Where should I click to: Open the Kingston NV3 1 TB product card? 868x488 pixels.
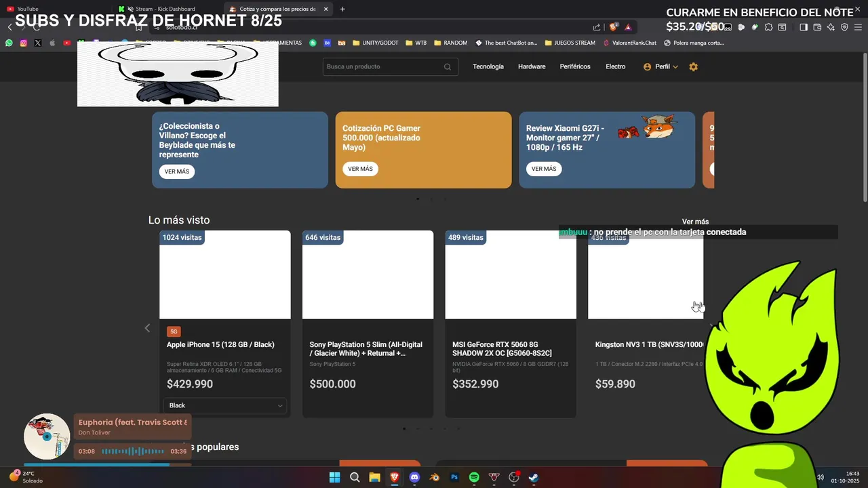click(x=646, y=324)
